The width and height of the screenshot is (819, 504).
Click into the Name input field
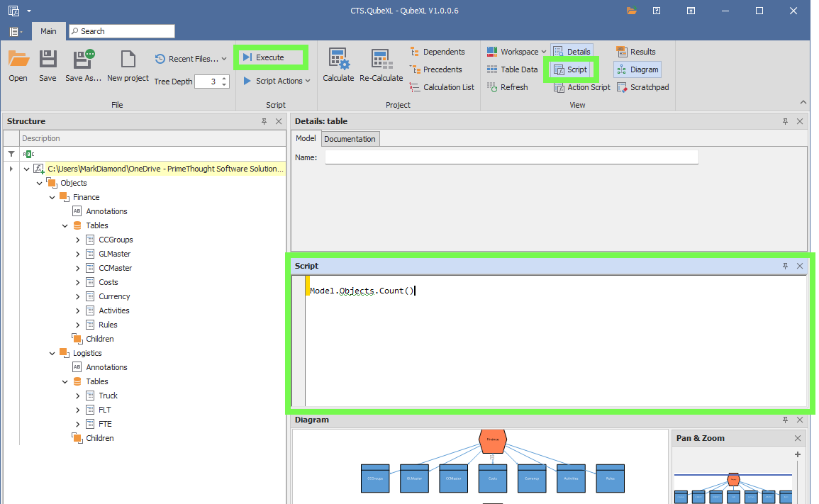pos(511,157)
